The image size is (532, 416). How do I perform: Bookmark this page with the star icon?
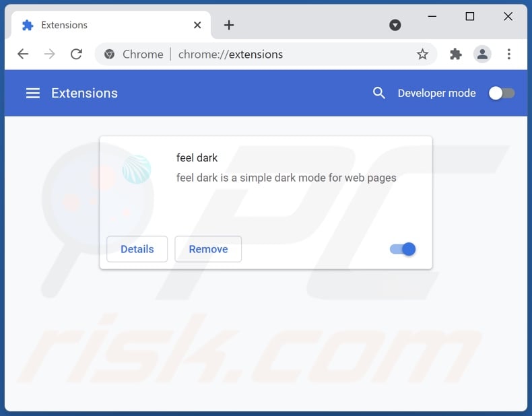pos(422,55)
